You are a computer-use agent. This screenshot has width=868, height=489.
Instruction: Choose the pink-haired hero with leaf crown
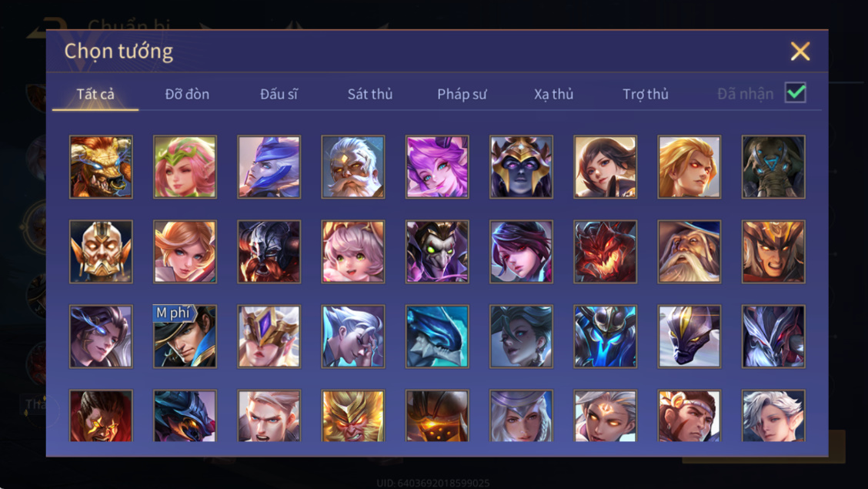coord(185,166)
